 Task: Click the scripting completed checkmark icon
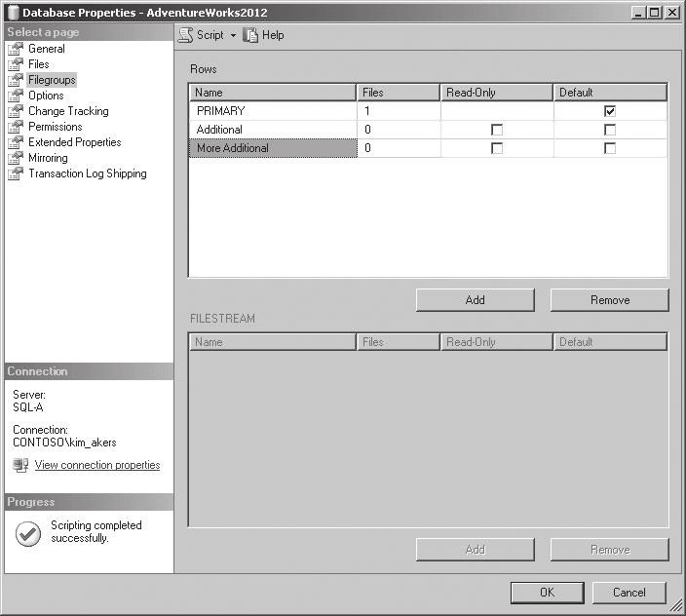pyautogui.click(x=28, y=534)
